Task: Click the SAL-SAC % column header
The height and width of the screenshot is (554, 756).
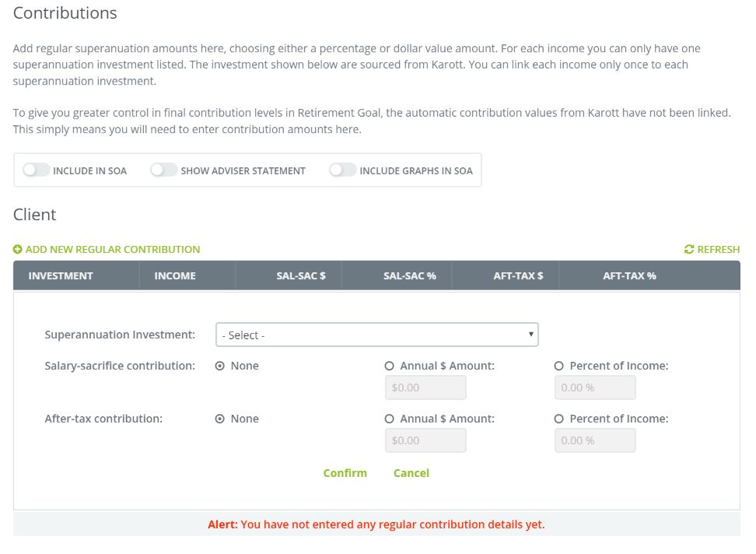Action: coord(409,275)
